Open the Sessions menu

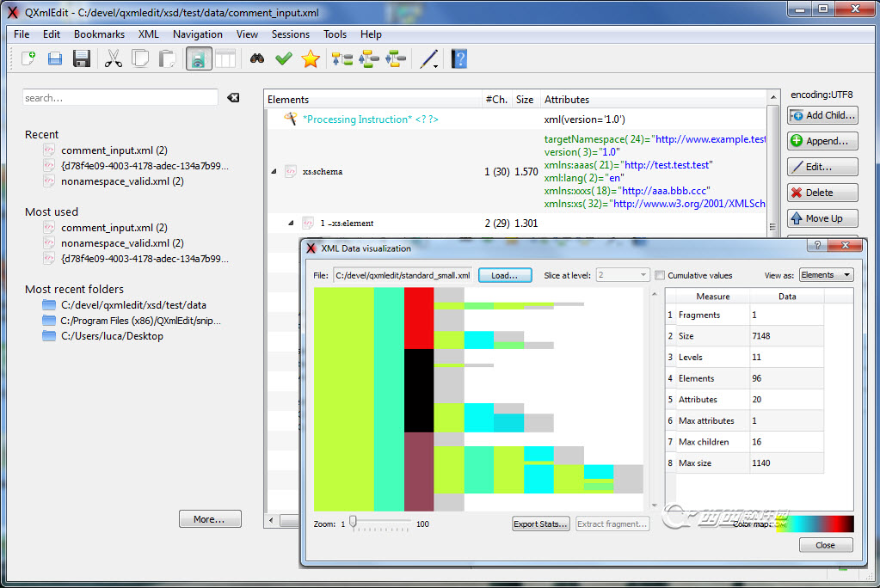click(x=290, y=34)
